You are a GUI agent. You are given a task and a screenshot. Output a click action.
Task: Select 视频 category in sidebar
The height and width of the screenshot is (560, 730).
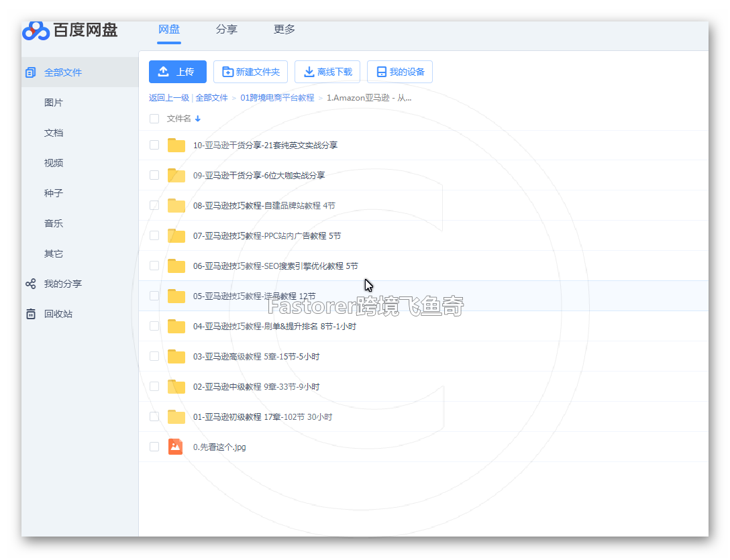[54, 163]
